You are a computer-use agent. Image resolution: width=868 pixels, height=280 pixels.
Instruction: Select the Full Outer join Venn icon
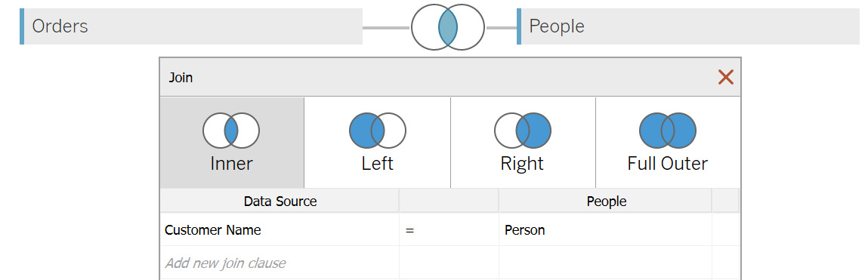coord(668,131)
